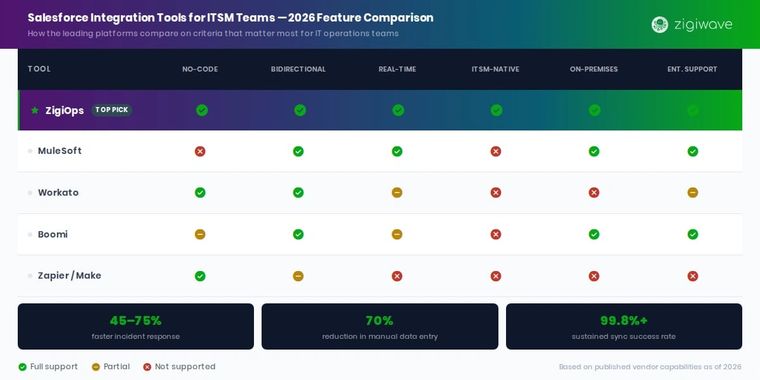Screen dimensions: 760x380
Task: Click ZigiOps Bidirectional green check icon
Action: [300, 111]
